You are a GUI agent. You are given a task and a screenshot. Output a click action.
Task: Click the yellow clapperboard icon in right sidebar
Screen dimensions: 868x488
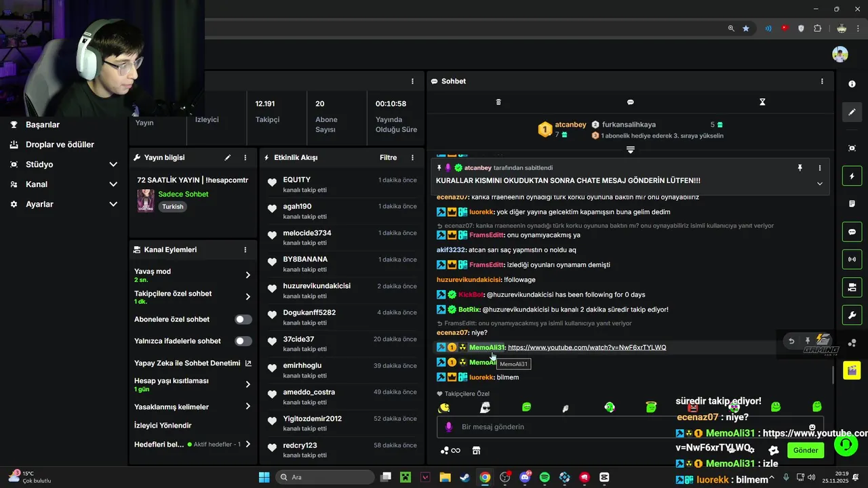coord(852,370)
